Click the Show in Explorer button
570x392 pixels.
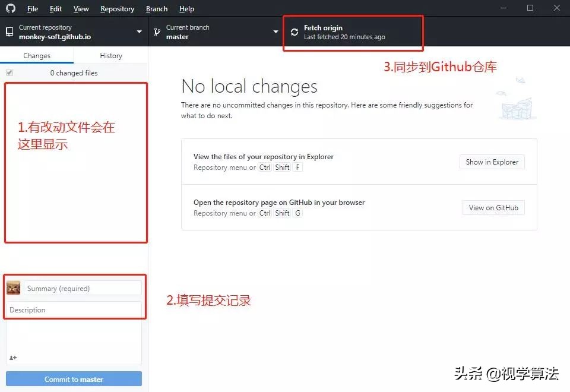click(x=492, y=162)
